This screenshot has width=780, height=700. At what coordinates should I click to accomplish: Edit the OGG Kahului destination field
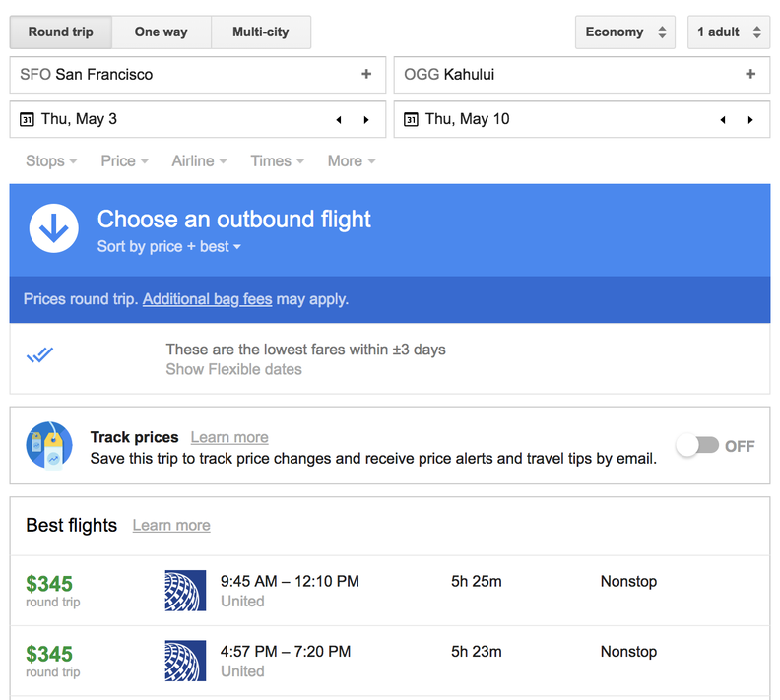[x=581, y=75]
